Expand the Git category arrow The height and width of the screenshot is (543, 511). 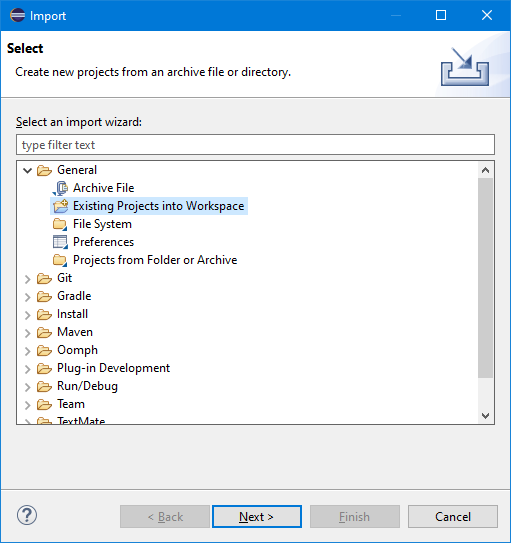pyautogui.click(x=28, y=279)
